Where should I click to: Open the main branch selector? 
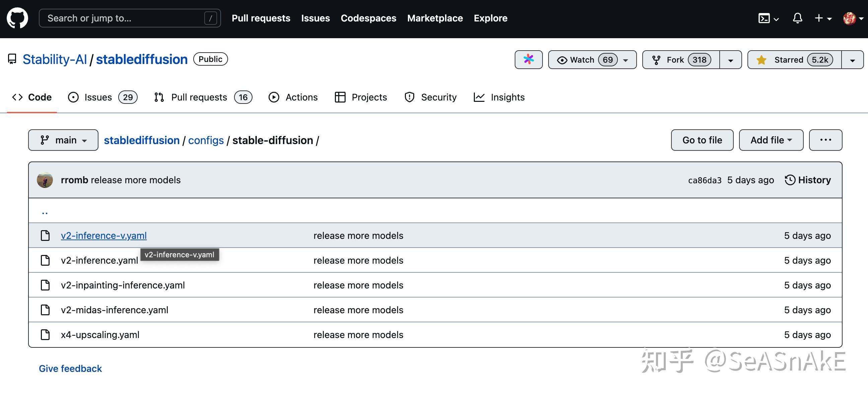[63, 140]
